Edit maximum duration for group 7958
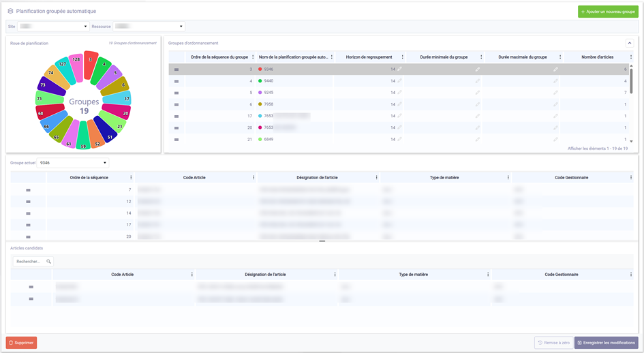This screenshot has width=644, height=353. (555, 104)
